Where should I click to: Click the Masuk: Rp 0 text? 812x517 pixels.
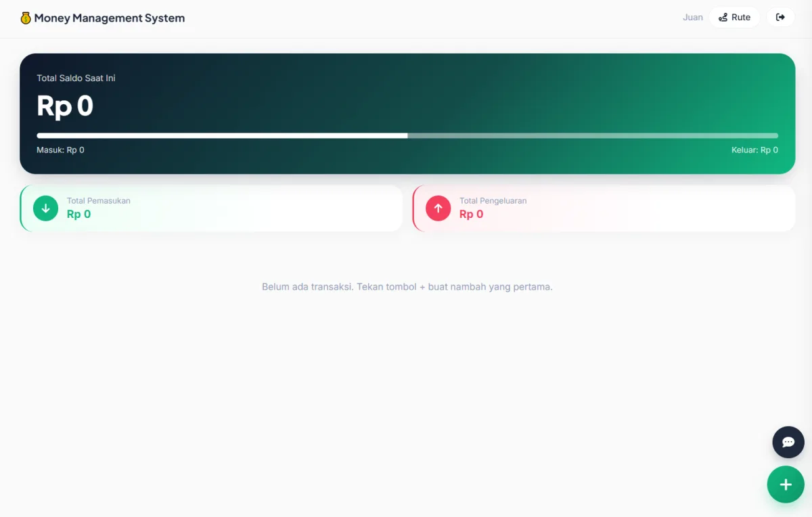point(60,150)
